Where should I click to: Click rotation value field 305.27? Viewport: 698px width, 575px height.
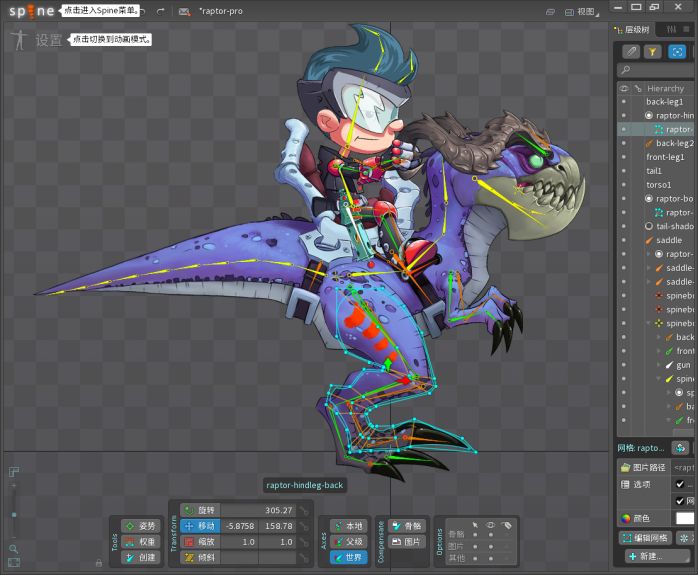259,510
